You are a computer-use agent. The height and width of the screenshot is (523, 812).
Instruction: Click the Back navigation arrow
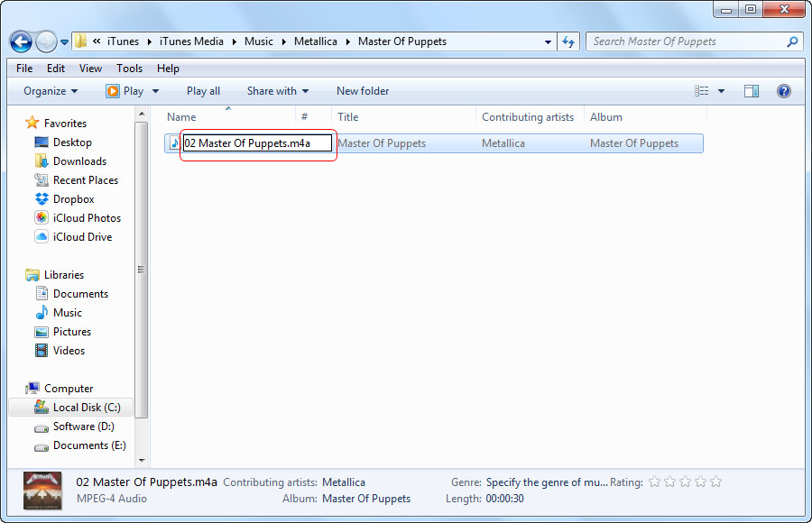point(22,42)
